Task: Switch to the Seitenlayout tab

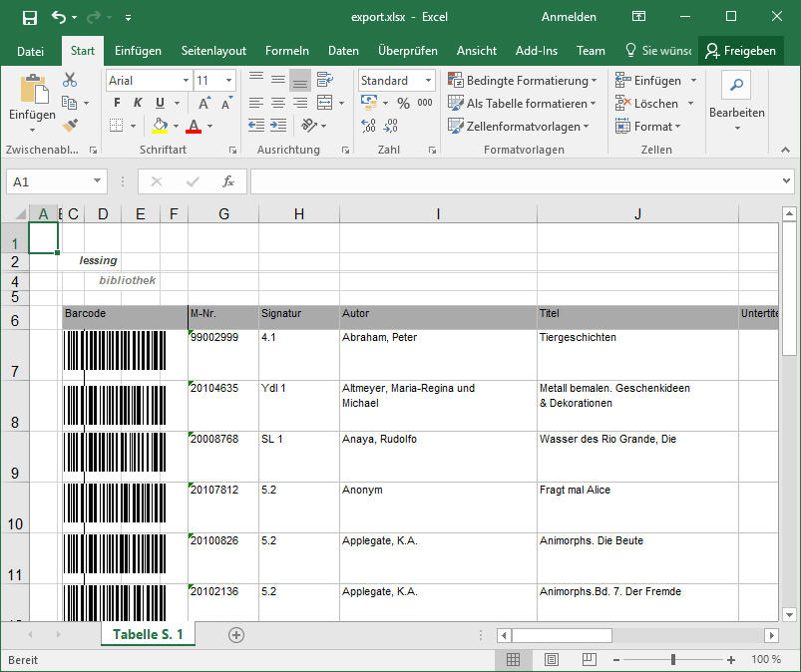Action: click(213, 51)
